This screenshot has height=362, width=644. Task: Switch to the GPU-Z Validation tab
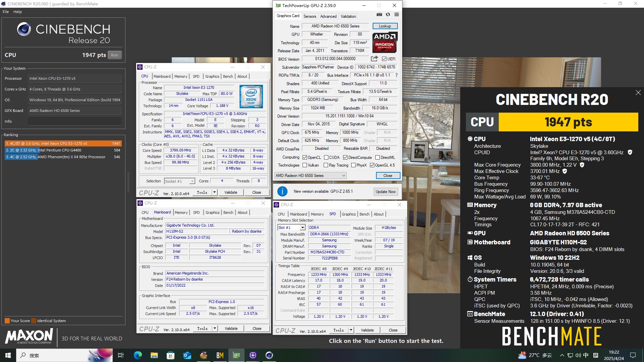348,16
